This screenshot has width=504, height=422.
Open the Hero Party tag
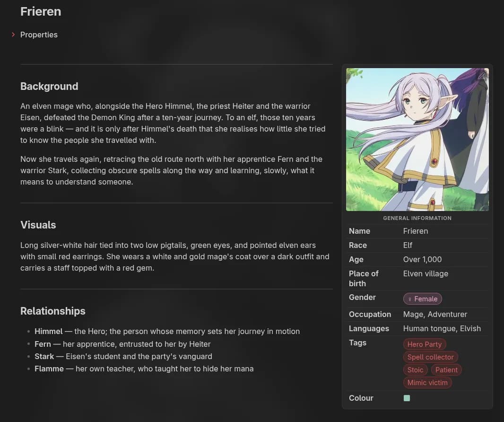point(424,344)
